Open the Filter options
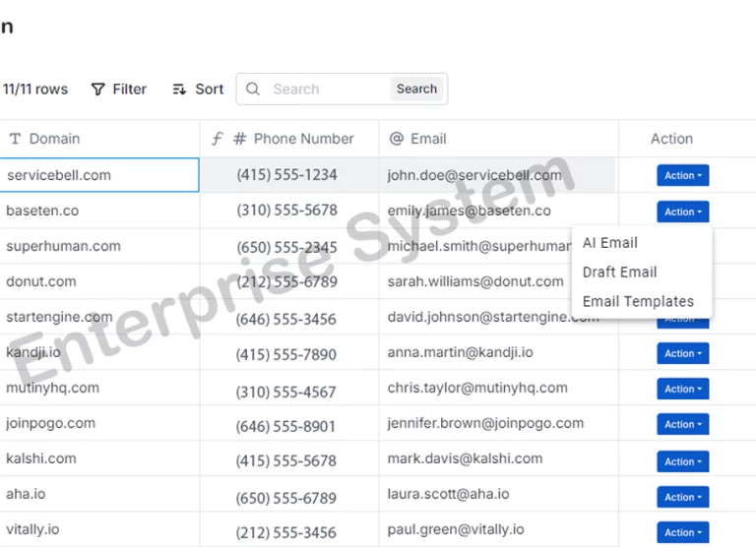Image resolution: width=756 pixels, height=547 pixels. (x=118, y=90)
